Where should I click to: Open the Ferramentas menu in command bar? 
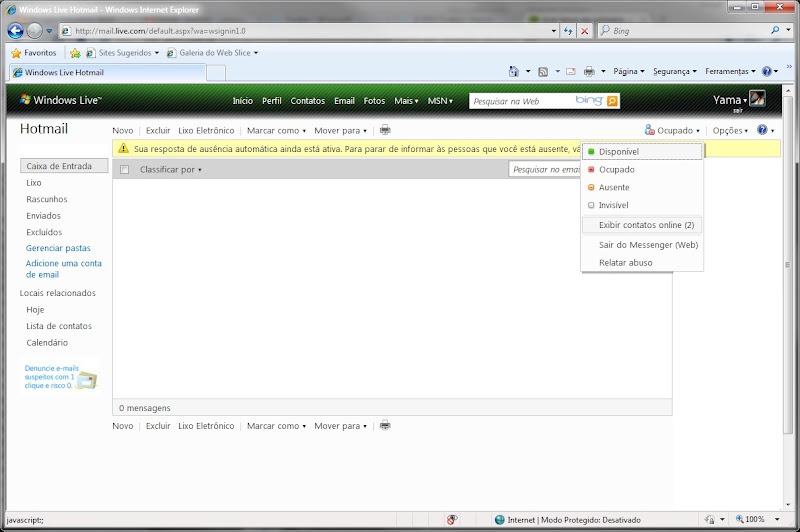click(730, 71)
